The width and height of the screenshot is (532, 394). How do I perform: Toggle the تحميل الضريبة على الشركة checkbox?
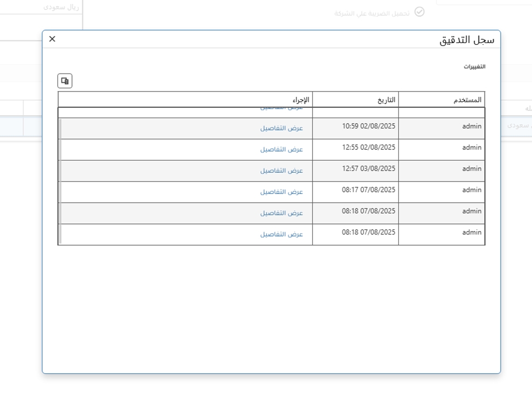[x=419, y=12]
